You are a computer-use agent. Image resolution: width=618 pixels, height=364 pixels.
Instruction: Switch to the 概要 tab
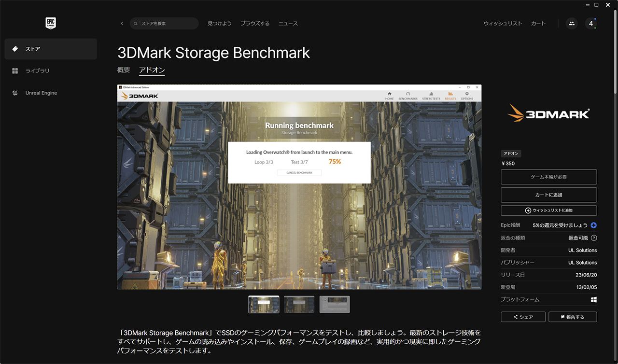click(x=124, y=70)
